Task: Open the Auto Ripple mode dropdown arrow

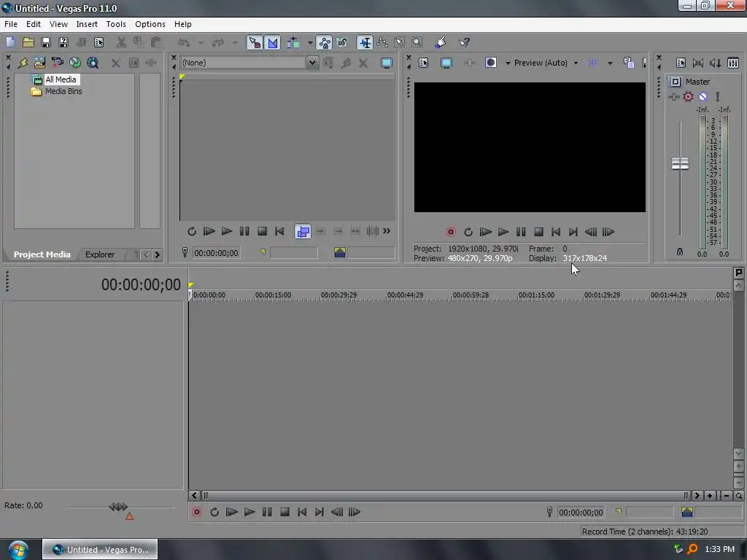Action: (310, 43)
